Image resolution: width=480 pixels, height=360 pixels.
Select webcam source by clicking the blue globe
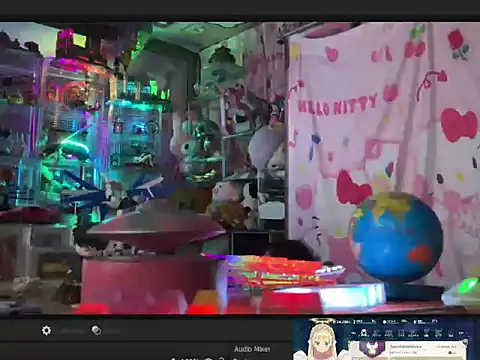click(397, 237)
